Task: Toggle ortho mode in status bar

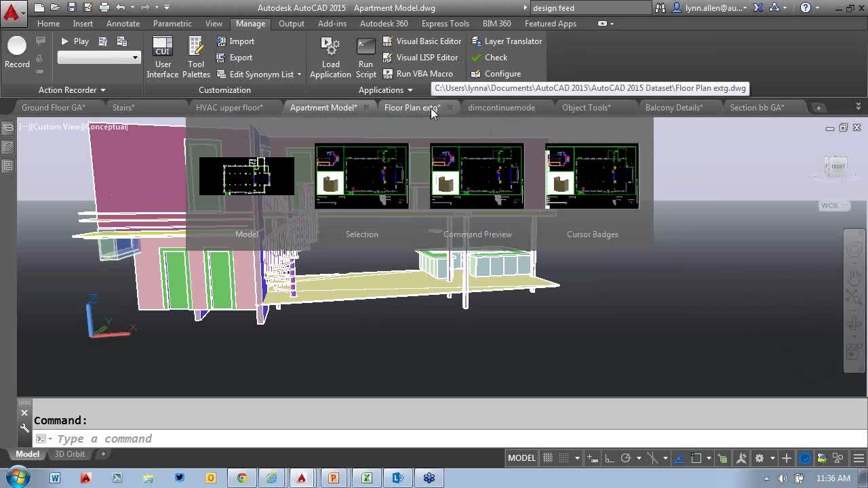Action: point(609,458)
